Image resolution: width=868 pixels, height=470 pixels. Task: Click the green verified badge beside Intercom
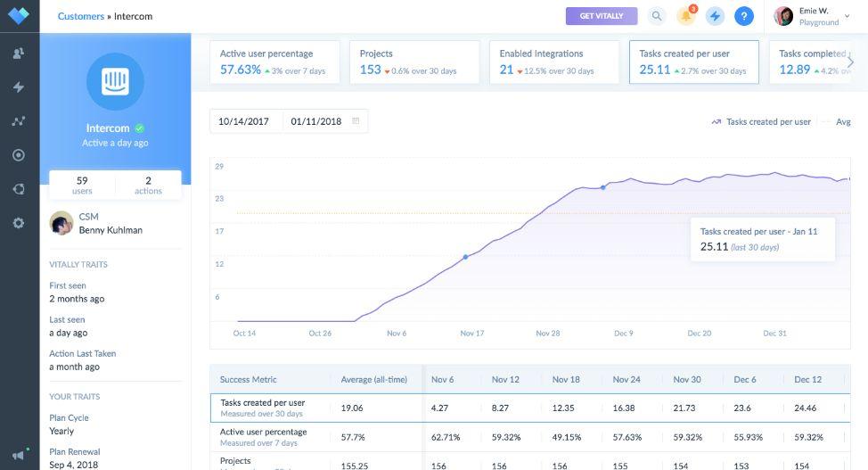[x=140, y=128]
